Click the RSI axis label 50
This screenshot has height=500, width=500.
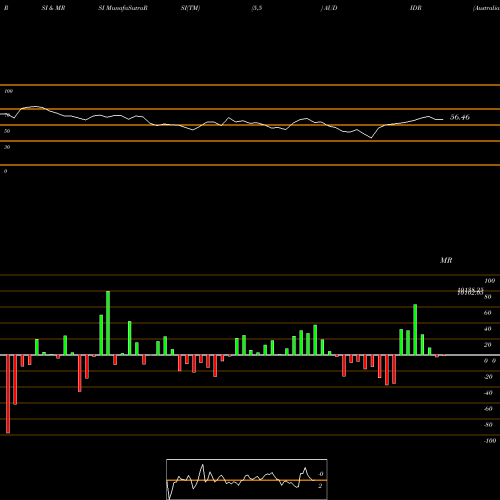[x=7, y=131]
